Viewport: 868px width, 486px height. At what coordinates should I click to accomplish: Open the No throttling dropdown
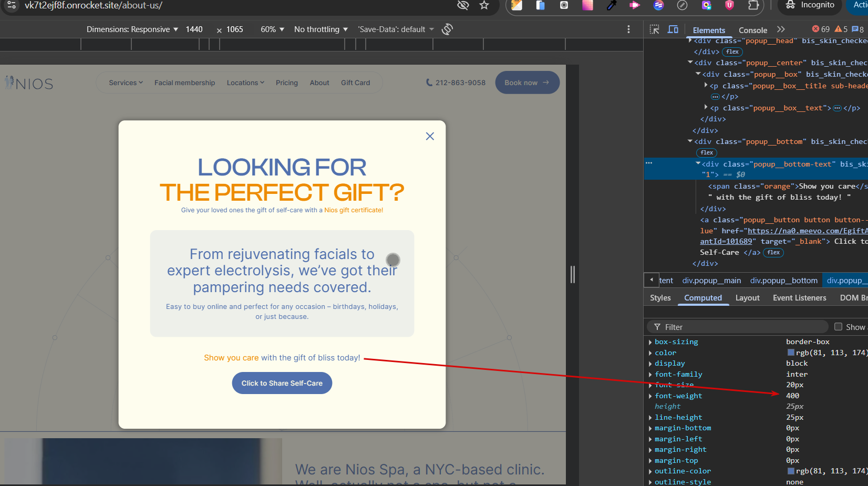click(x=321, y=29)
